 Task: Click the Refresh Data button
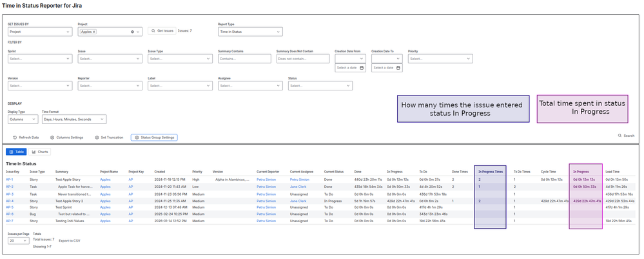(x=26, y=138)
